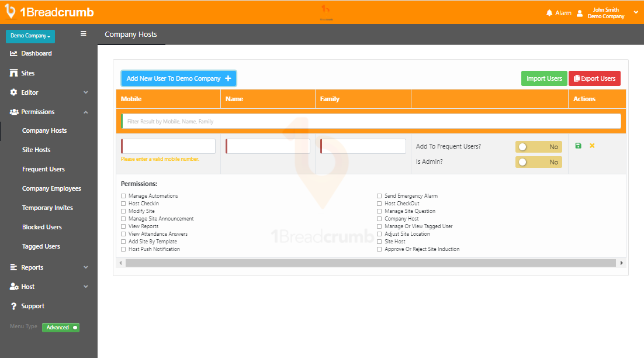The width and height of the screenshot is (644, 358).
Task: Toggle Add To Frequent Users switch
Action: (x=538, y=147)
